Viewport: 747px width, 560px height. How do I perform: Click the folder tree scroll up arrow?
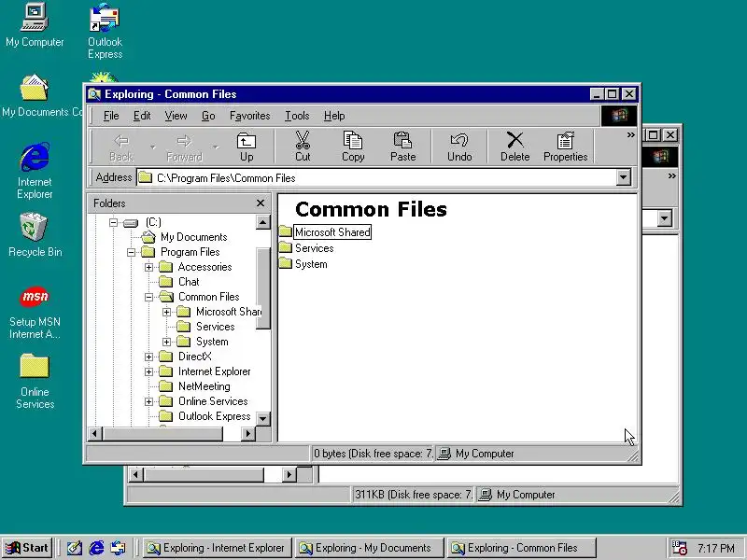(263, 222)
